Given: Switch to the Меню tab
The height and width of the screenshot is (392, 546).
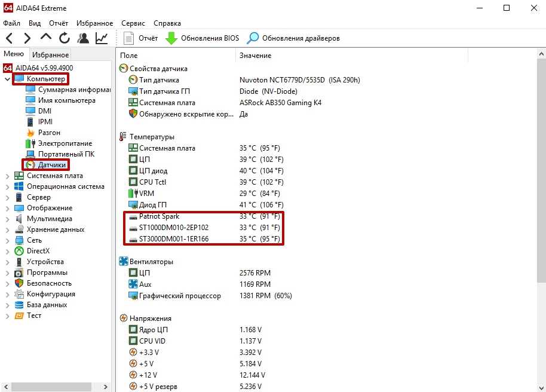Looking at the screenshot, I should [14, 54].
